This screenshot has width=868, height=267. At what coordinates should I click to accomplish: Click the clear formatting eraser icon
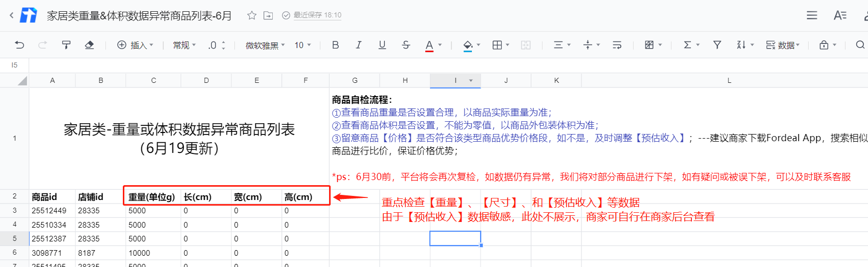coord(89,45)
